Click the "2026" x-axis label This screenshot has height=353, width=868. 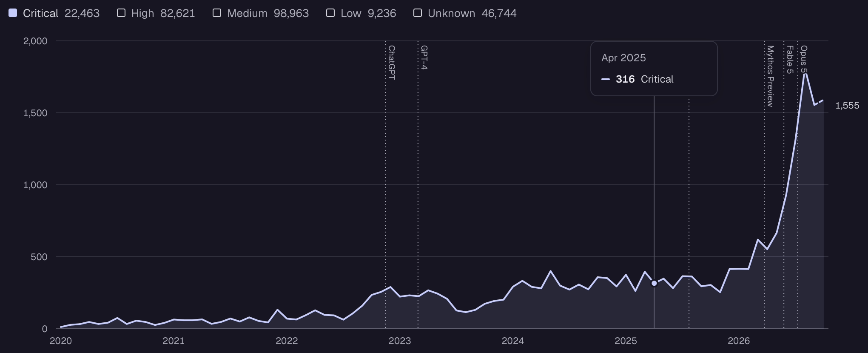[x=739, y=341]
